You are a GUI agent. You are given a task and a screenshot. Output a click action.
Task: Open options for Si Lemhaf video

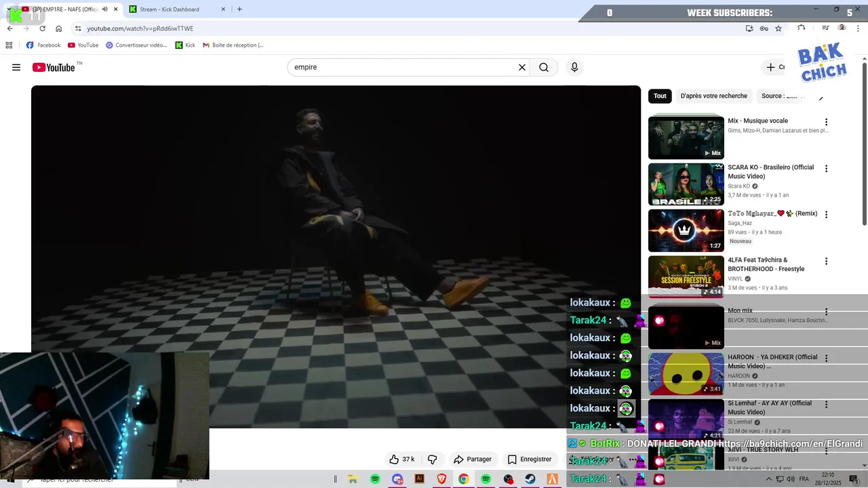coord(826,404)
